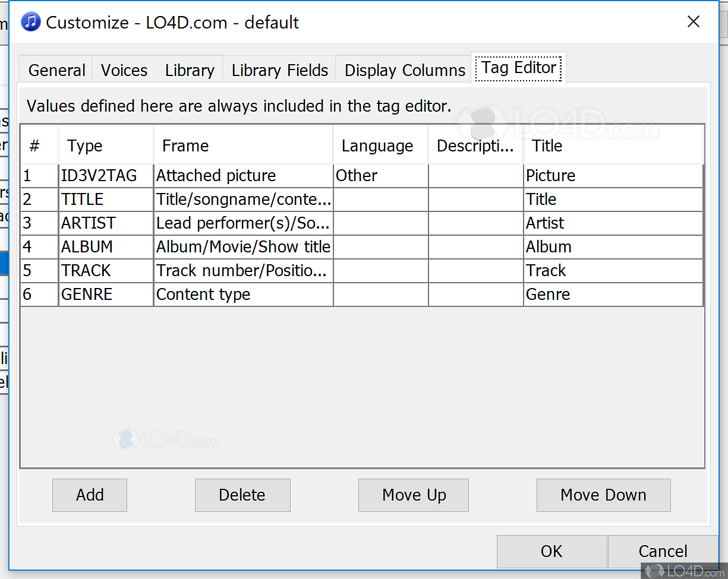Click the Delete button
Screen dimensions: 728x579
[x=242, y=495]
